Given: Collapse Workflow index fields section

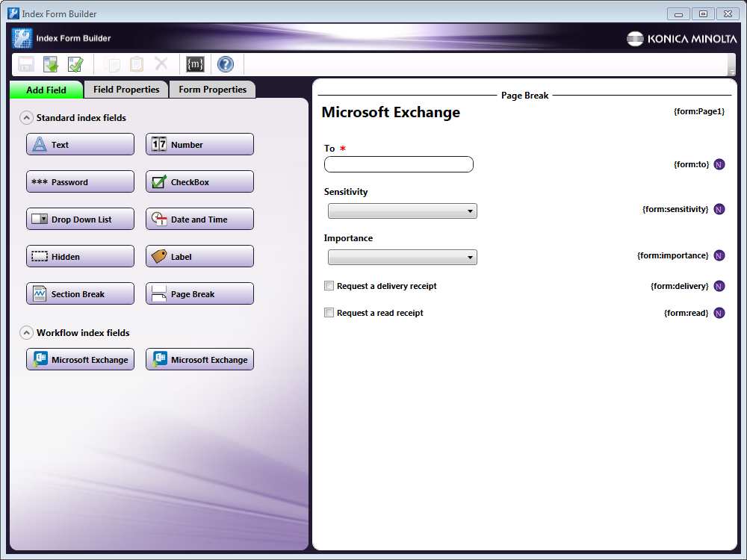Looking at the screenshot, I should coord(26,332).
